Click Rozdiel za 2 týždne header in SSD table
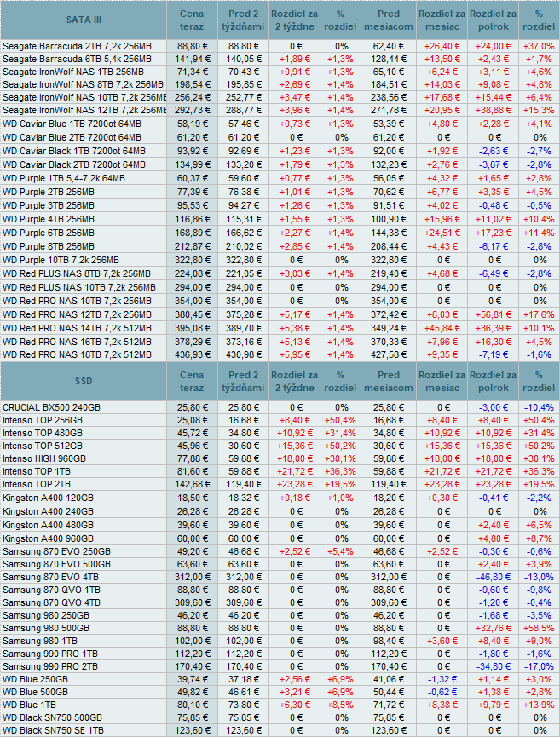 [294, 381]
